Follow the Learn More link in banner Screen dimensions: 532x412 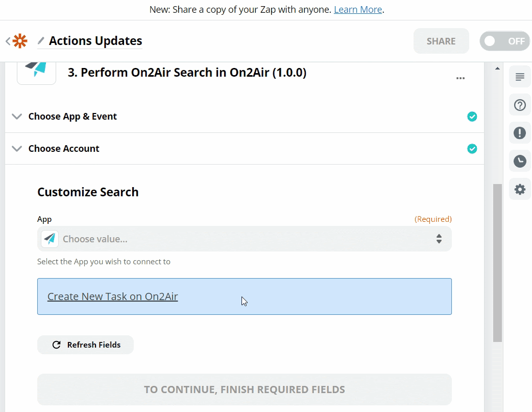358,10
